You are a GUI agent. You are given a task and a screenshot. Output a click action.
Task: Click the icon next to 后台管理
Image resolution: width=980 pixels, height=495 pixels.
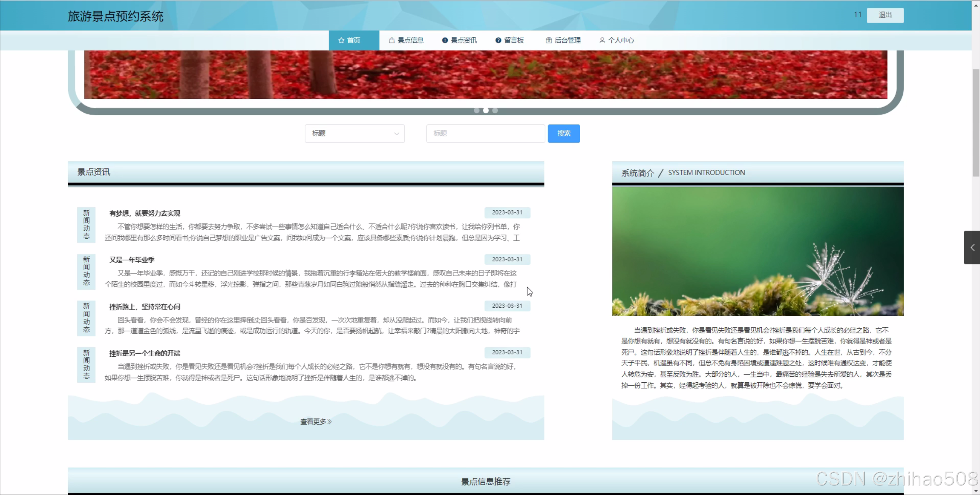[548, 40]
